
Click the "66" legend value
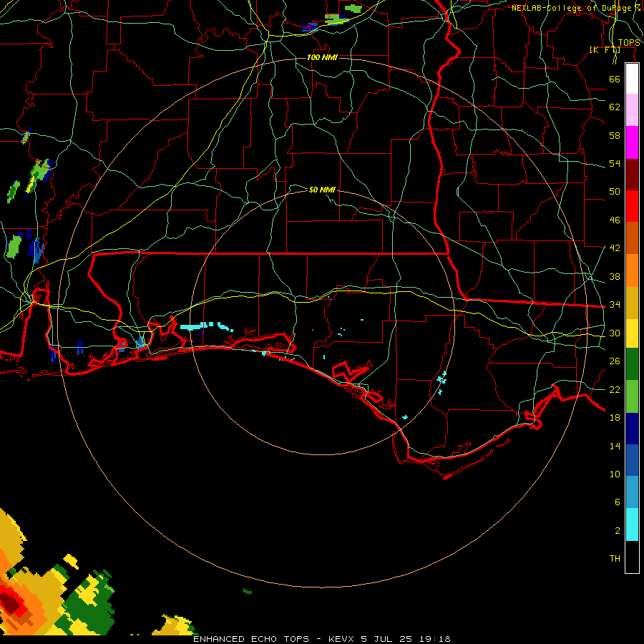click(x=615, y=79)
